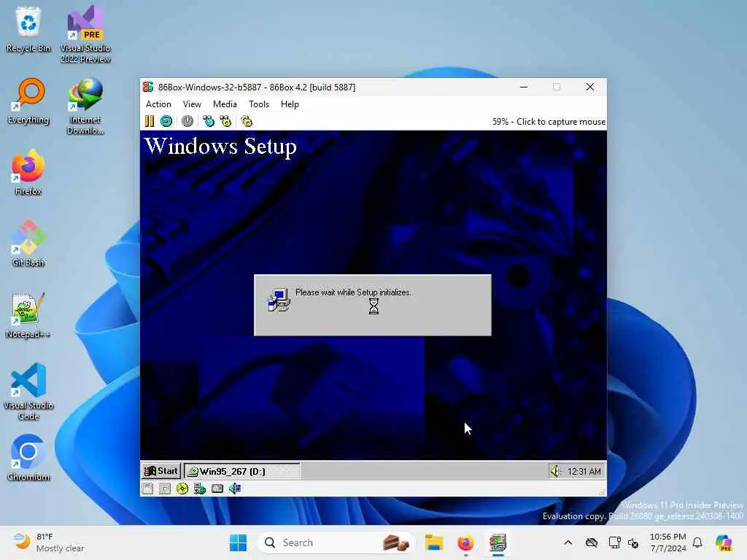Open Firefox from the Windows taskbar
Image resolution: width=747 pixels, height=560 pixels.
coord(465,542)
